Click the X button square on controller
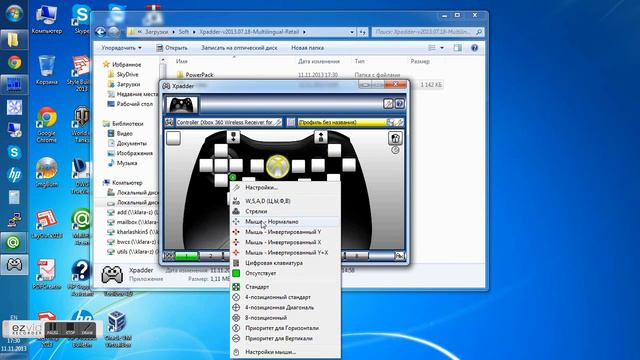The width and height of the screenshot is (640, 360). (x=318, y=165)
